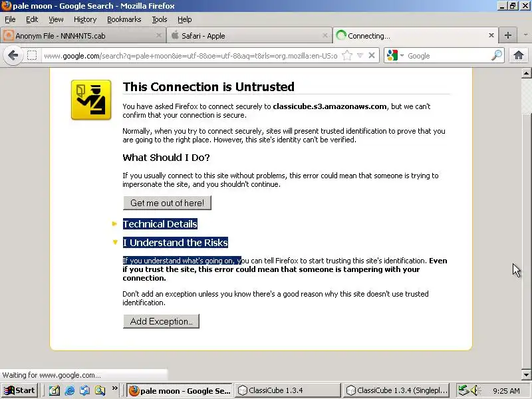Open the File menu
The width and height of the screenshot is (532, 399).
coord(10,19)
